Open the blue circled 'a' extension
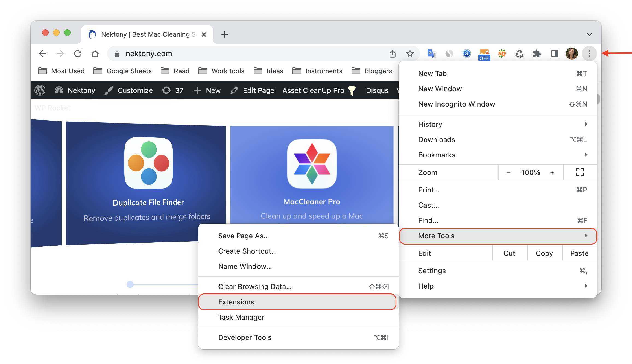 pyautogui.click(x=467, y=54)
